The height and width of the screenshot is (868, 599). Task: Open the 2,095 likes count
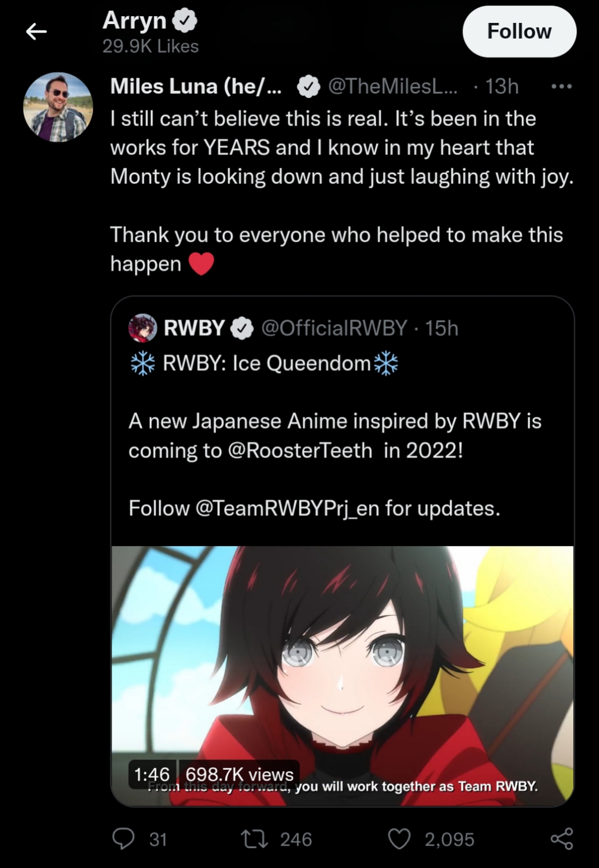click(449, 839)
